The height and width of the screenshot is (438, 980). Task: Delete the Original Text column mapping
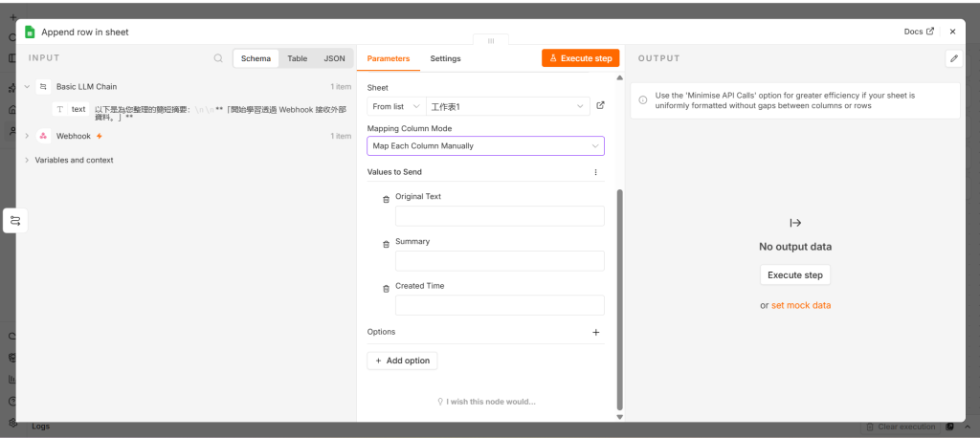386,199
